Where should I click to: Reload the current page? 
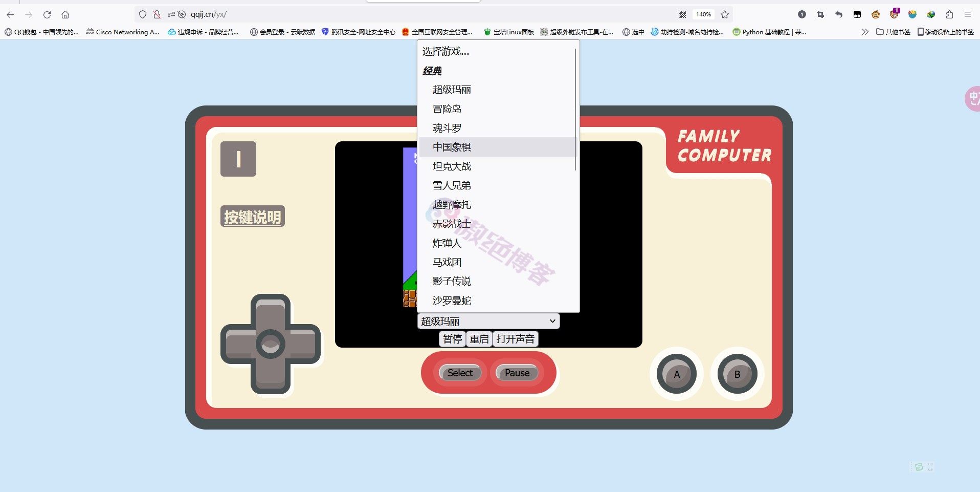[47, 14]
